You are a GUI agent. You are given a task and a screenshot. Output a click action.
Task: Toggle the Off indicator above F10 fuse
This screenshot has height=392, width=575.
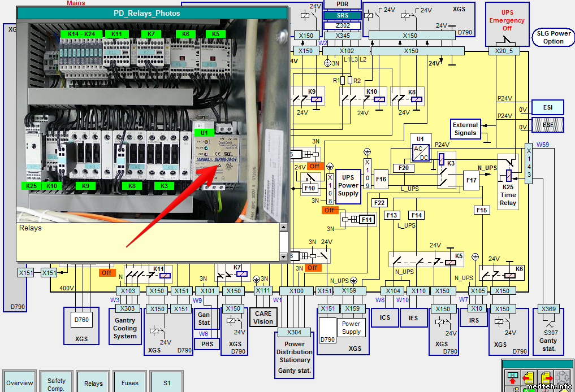314,166
